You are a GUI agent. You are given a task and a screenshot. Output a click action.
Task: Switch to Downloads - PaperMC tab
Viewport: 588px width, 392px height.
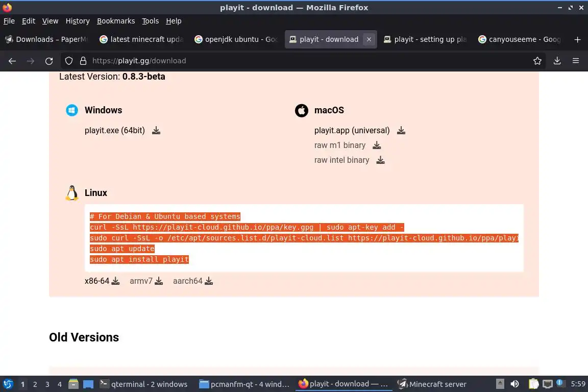click(46, 39)
